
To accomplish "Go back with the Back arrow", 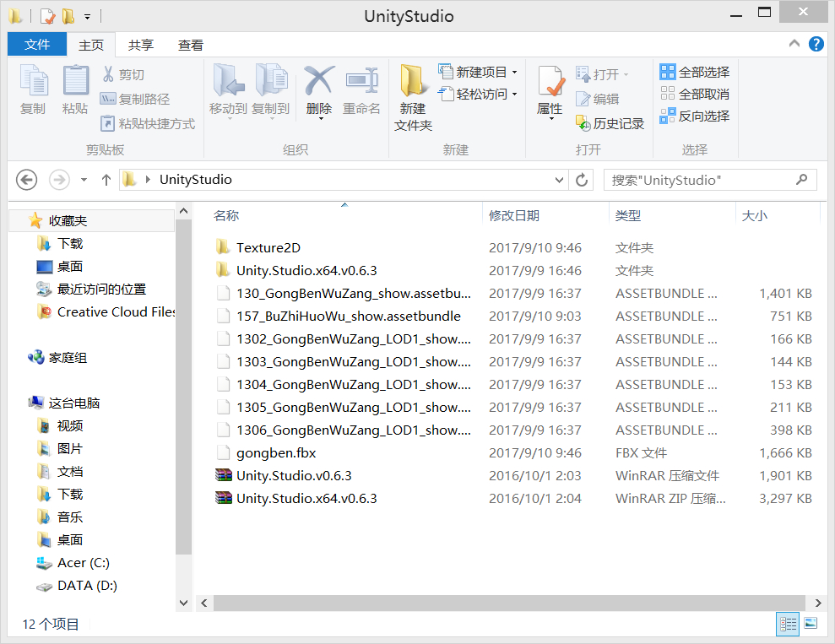I will tap(27, 180).
